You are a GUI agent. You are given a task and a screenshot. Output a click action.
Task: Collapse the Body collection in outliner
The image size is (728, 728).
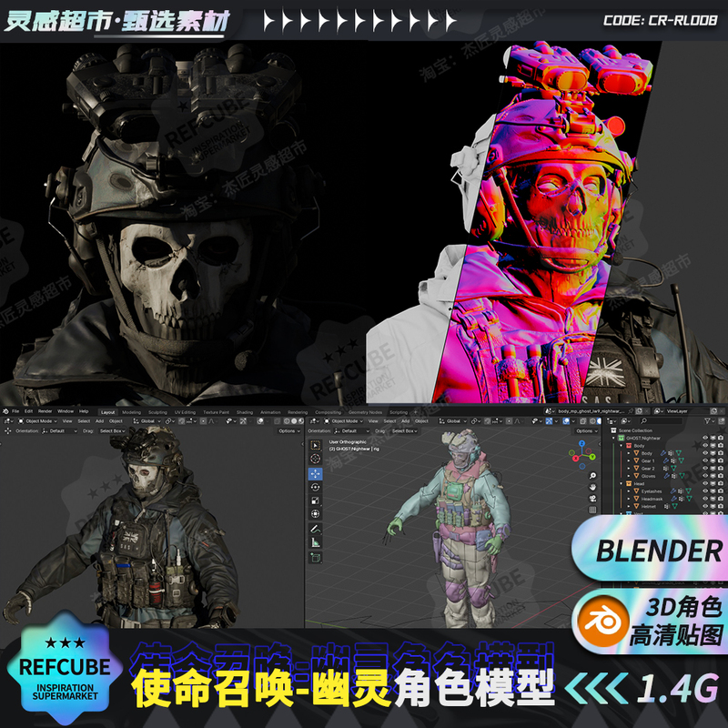pos(622,446)
